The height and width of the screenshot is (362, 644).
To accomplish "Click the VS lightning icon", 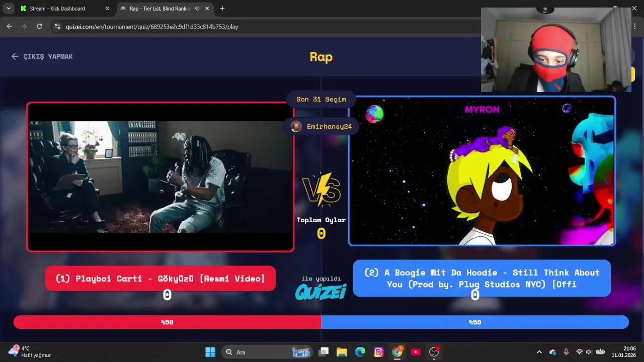I will coord(321,190).
